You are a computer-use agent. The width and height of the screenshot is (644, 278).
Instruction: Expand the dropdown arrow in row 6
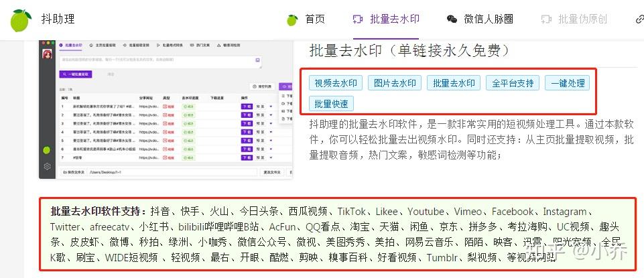click(x=271, y=149)
